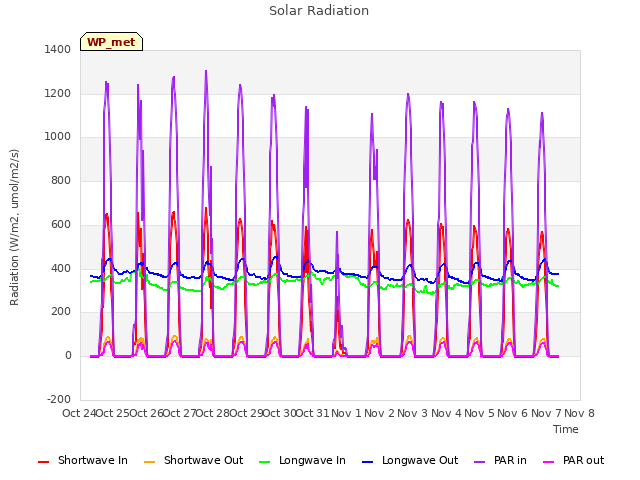The width and height of the screenshot is (640, 480).
Task: Toggle the Shortwave In legend entry
Action: coord(82,460)
